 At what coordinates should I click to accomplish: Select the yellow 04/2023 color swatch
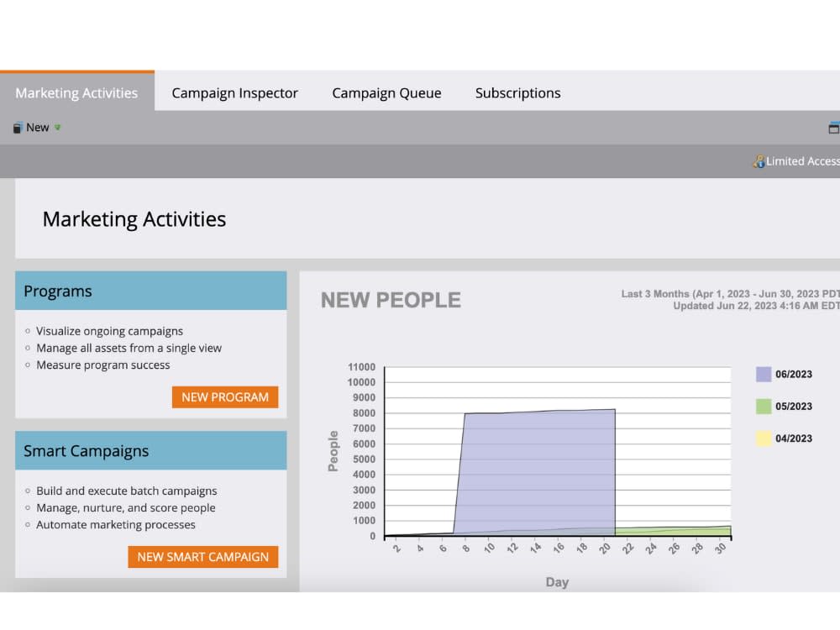tap(765, 438)
